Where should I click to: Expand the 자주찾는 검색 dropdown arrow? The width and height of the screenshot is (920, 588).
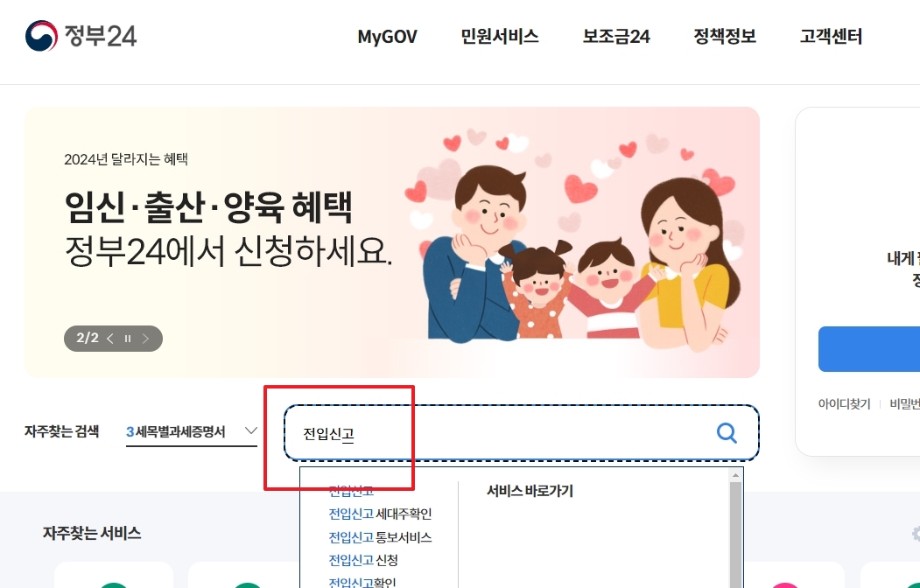[250, 430]
